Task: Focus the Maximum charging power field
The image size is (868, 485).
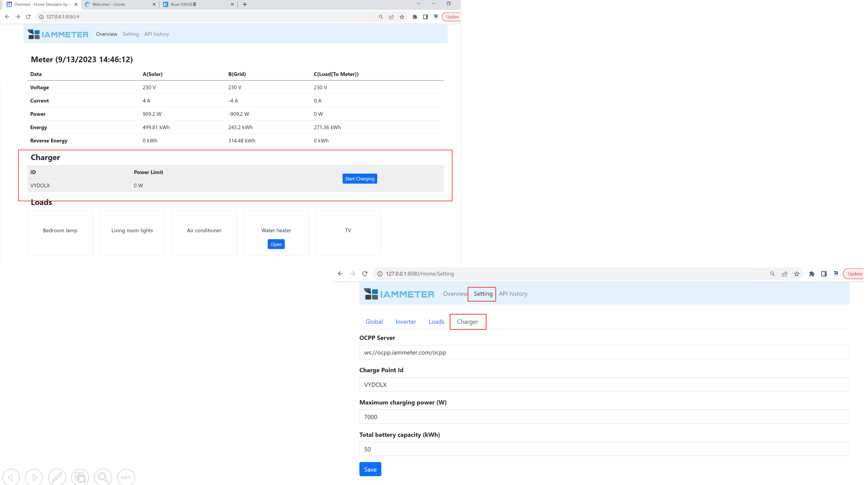Action: pyautogui.click(x=604, y=417)
